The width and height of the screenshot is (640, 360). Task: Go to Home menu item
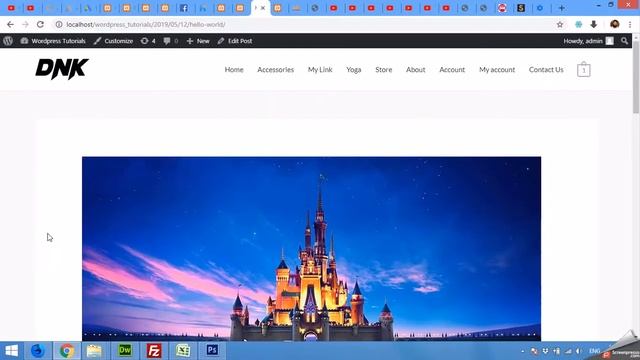(x=234, y=70)
